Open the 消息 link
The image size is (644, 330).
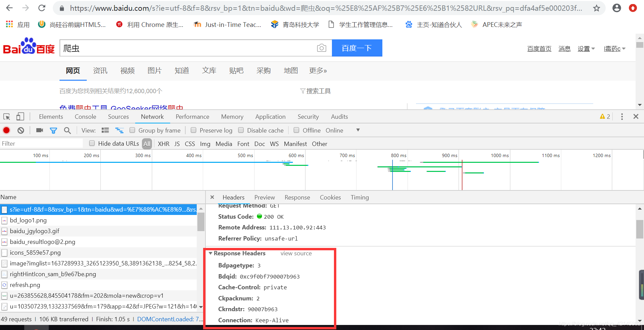(x=564, y=49)
